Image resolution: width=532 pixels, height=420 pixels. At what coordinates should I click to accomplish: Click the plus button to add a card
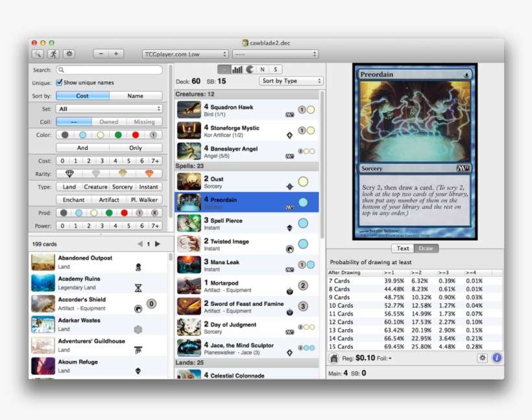click(115, 53)
